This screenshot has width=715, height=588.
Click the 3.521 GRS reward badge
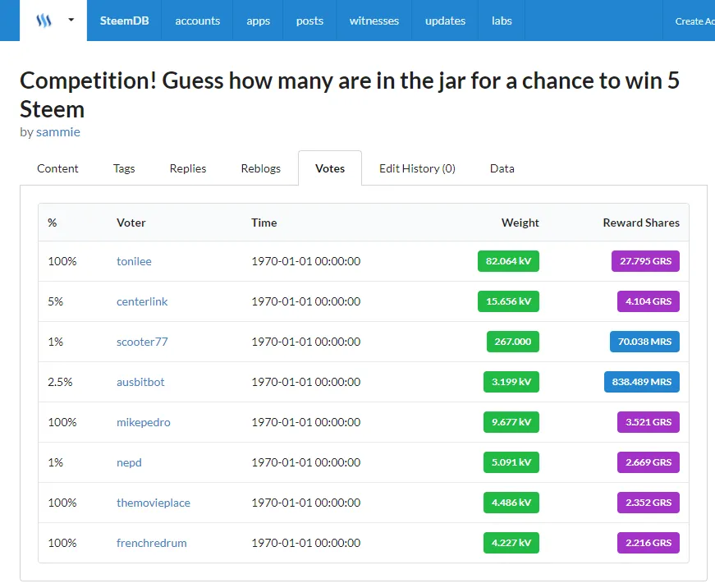click(649, 422)
